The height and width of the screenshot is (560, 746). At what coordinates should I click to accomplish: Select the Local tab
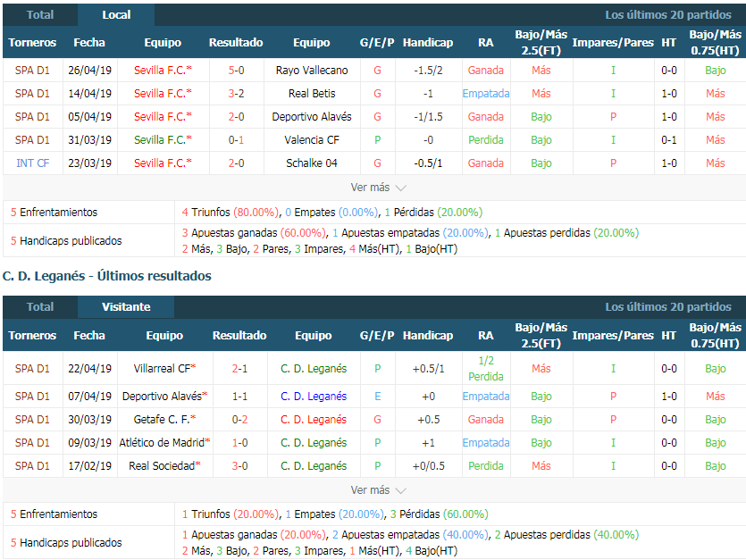116,15
